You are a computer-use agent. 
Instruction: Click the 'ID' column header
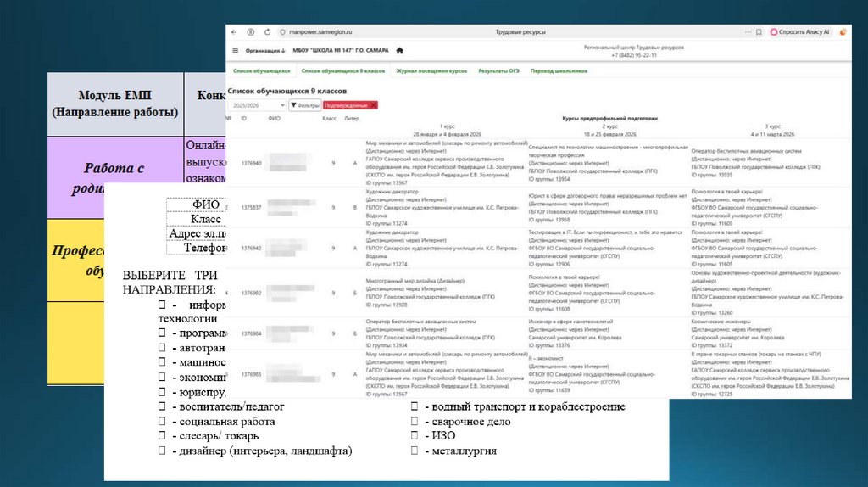point(243,119)
